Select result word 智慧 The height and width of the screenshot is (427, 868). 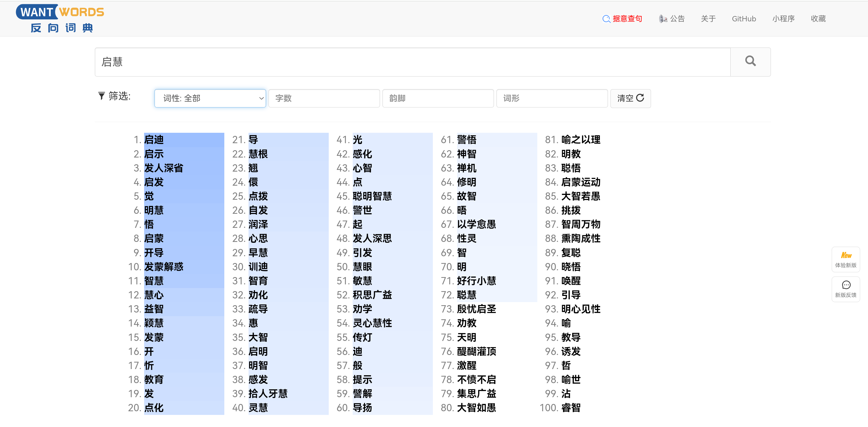click(154, 280)
